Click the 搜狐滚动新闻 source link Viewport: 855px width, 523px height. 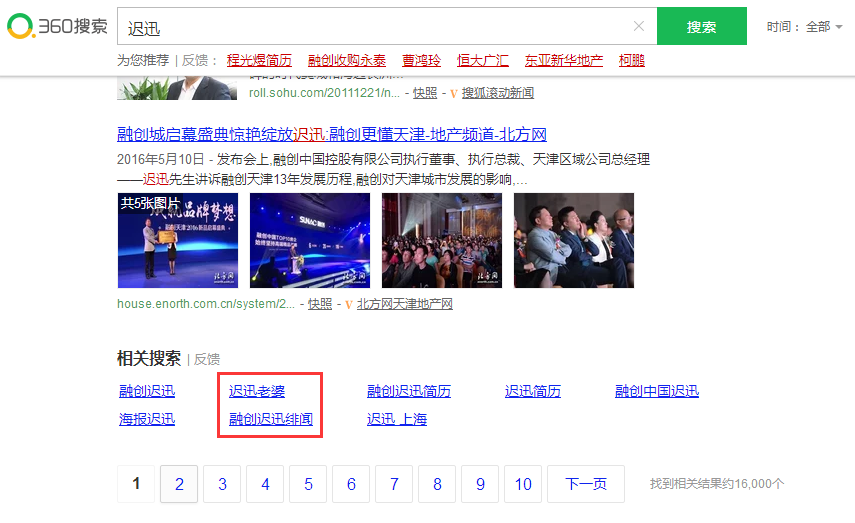(x=498, y=93)
